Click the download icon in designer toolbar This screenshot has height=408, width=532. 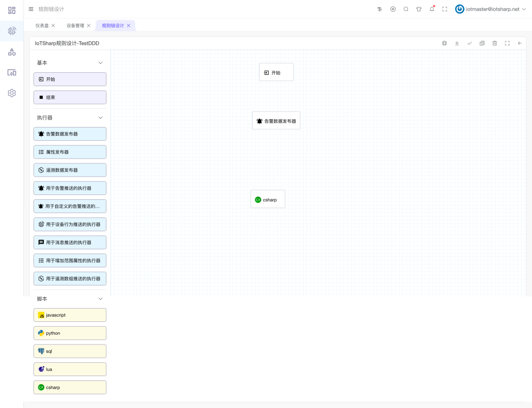[457, 43]
